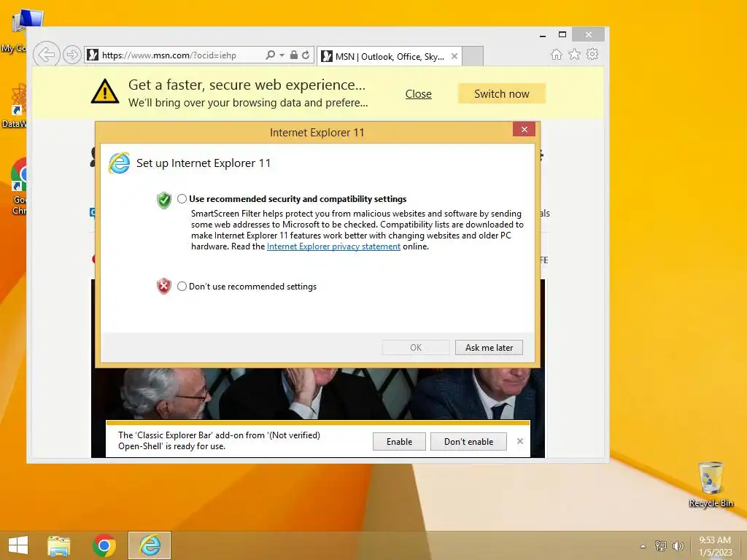Open Favorites star icon

coord(575,54)
